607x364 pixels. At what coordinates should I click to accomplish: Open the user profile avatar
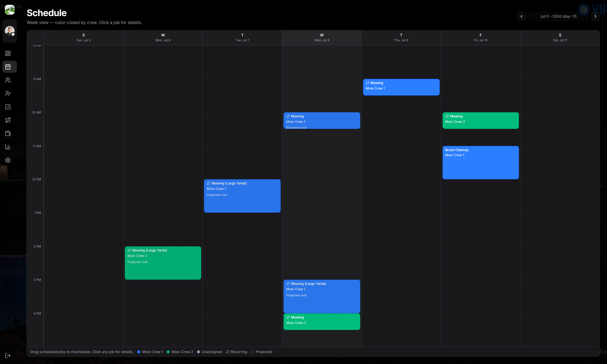tap(10, 31)
